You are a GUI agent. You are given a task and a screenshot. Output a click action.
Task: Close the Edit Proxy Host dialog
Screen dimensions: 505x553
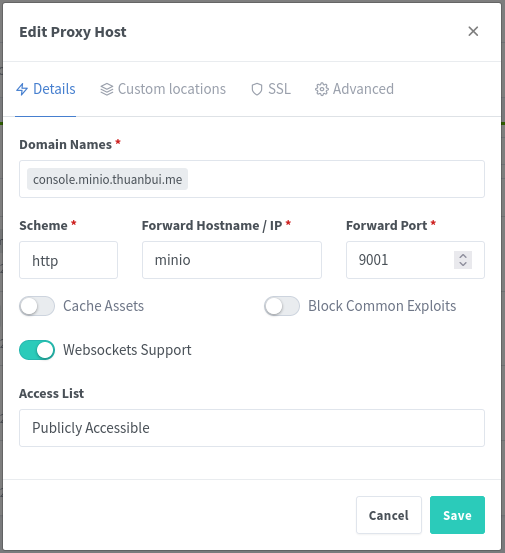tap(473, 31)
